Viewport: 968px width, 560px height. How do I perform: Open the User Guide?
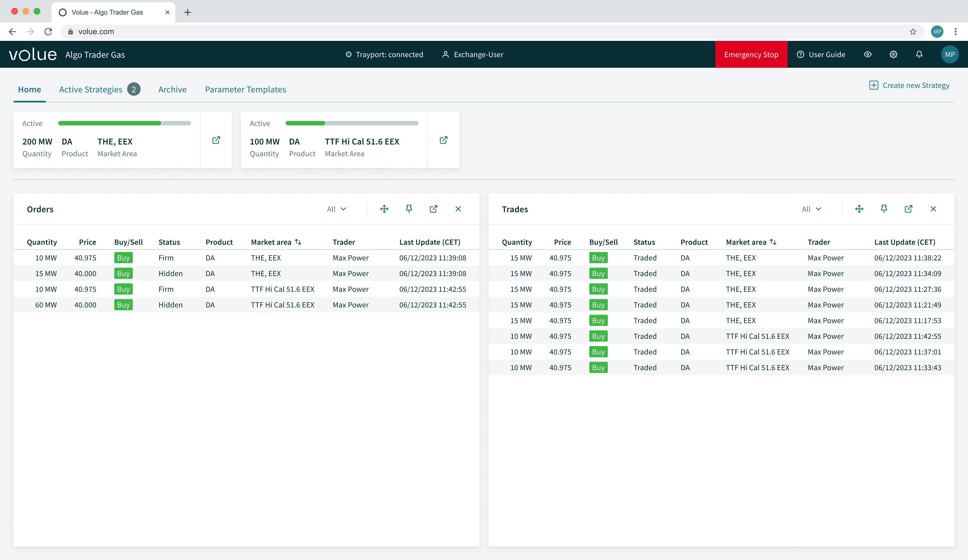pyautogui.click(x=821, y=55)
